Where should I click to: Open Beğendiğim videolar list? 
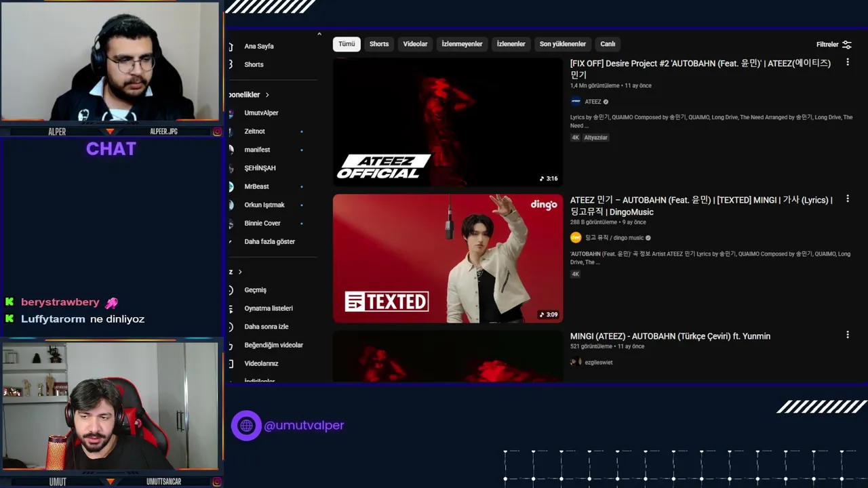(x=273, y=345)
